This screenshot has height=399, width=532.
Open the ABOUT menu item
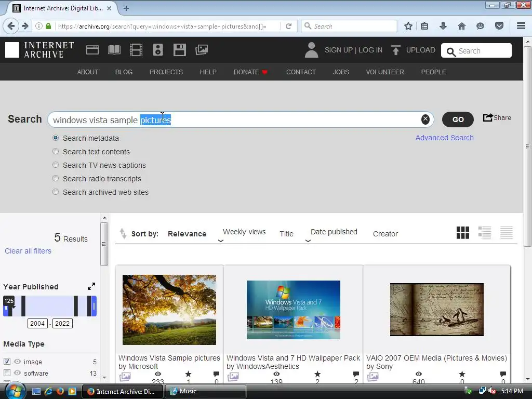(87, 72)
